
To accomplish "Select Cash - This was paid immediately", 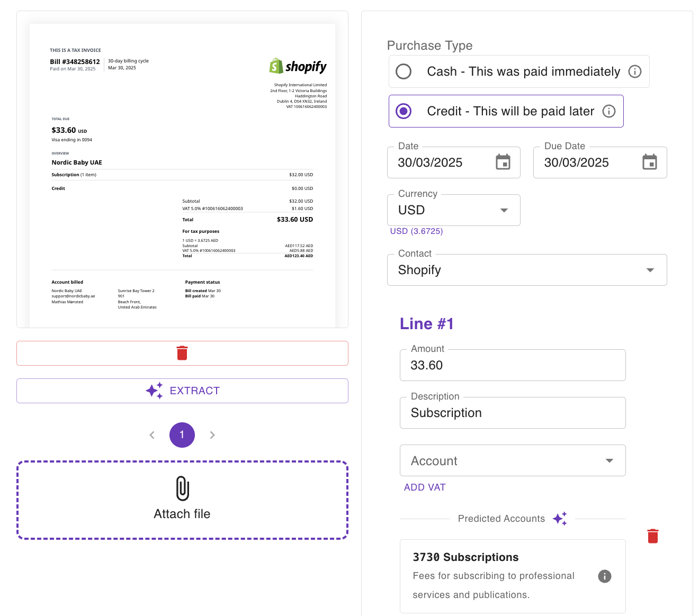I will click(x=404, y=71).
